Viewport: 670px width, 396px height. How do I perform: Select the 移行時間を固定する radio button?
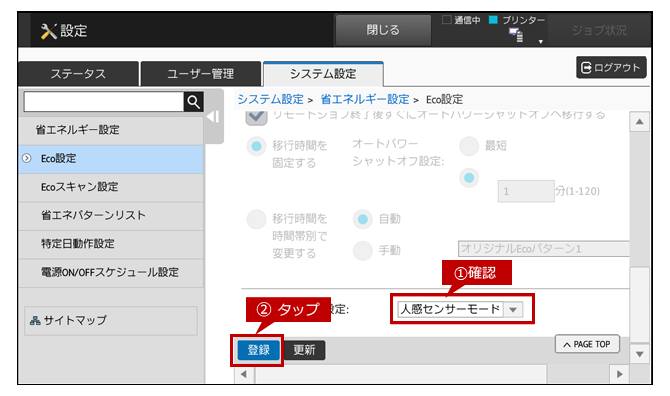pyautogui.click(x=256, y=147)
